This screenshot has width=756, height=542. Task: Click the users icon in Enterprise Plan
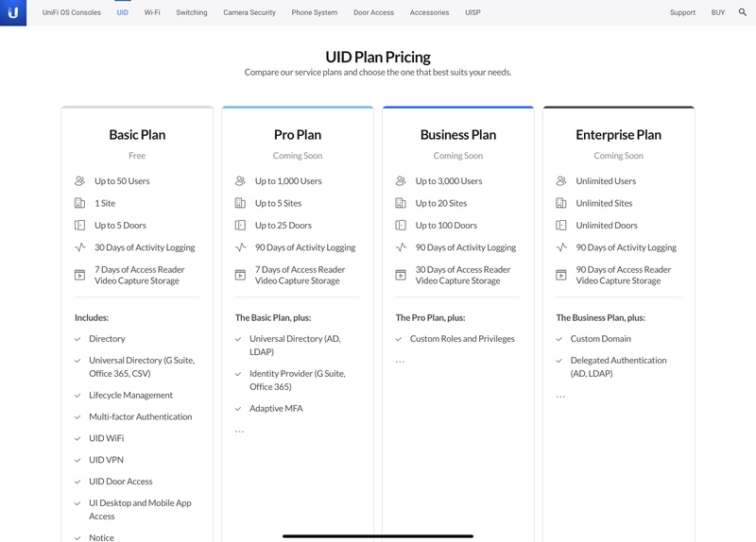(562, 181)
